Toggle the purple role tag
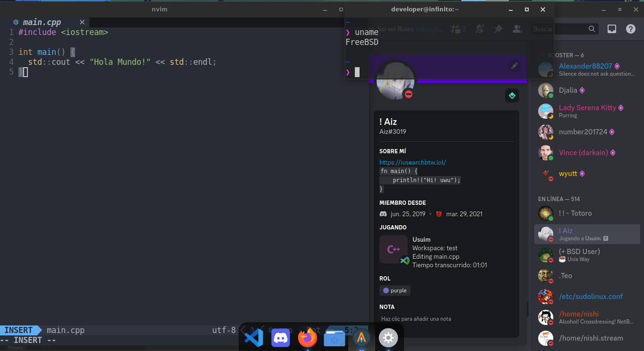 coord(395,290)
